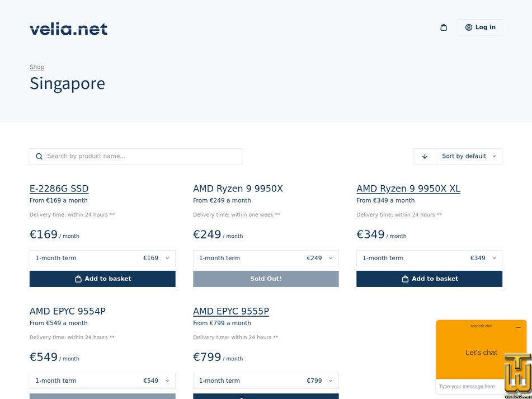The image size is (532, 399).
Task: Click the large €349 / month price
Action: tap(382, 235)
